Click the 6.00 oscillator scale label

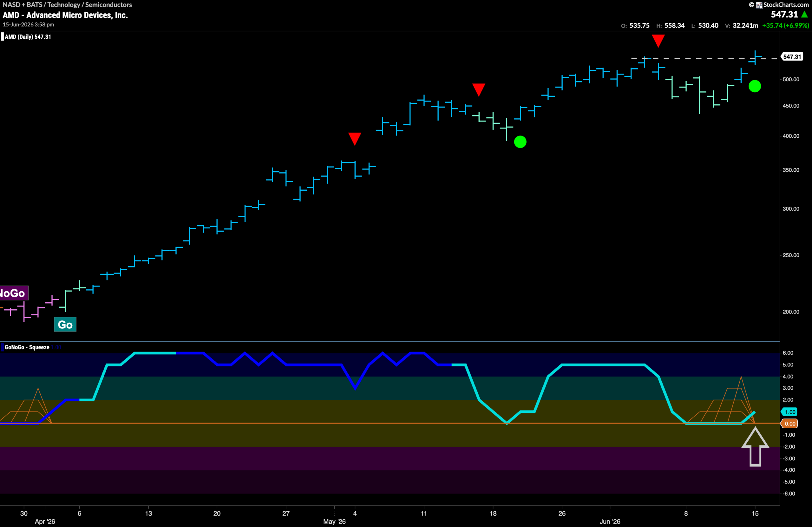point(788,353)
